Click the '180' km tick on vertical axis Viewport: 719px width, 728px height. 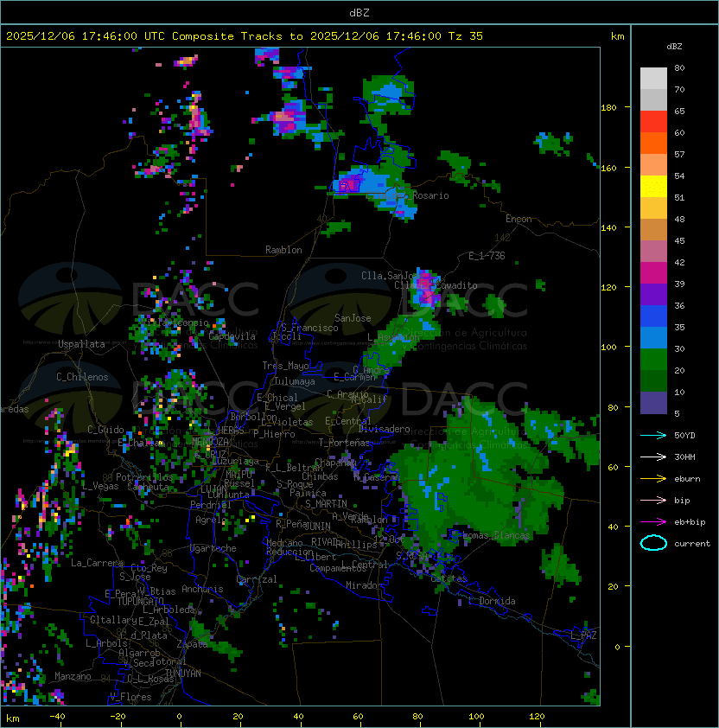point(608,108)
